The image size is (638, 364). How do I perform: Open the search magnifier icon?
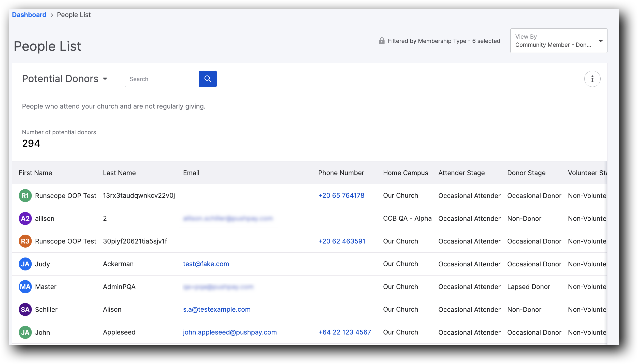[x=208, y=79]
